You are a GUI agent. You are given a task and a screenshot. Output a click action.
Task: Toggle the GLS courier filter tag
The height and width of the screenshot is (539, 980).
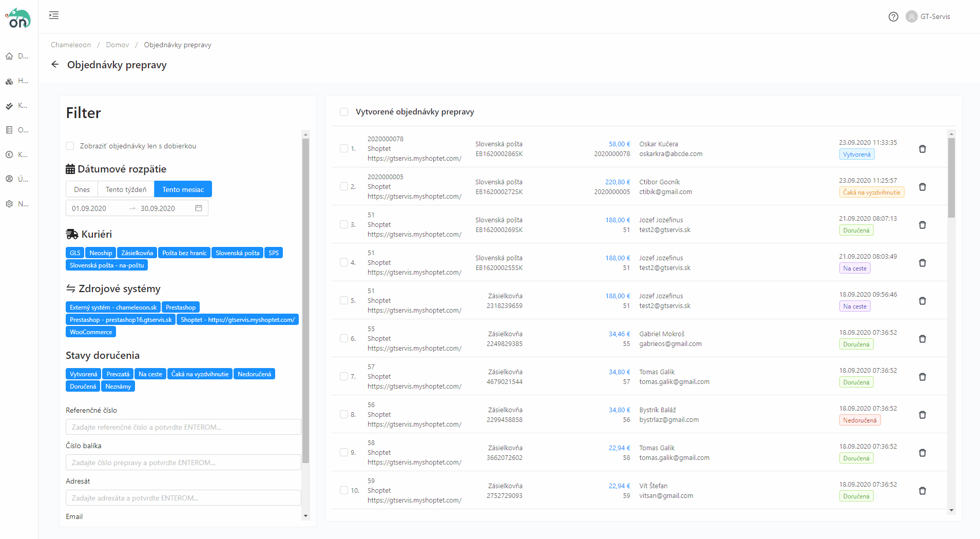pyautogui.click(x=75, y=253)
